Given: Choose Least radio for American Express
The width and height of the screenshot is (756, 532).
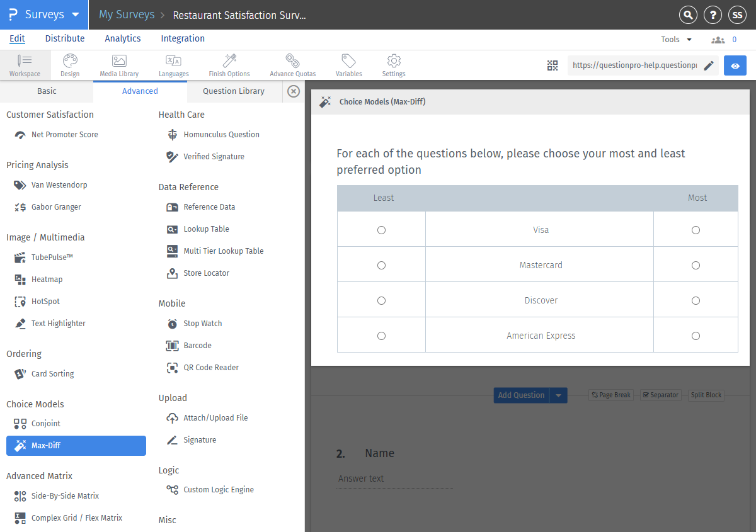Looking at the screenshot, I should pyautogui.click(x=381, y=336).
